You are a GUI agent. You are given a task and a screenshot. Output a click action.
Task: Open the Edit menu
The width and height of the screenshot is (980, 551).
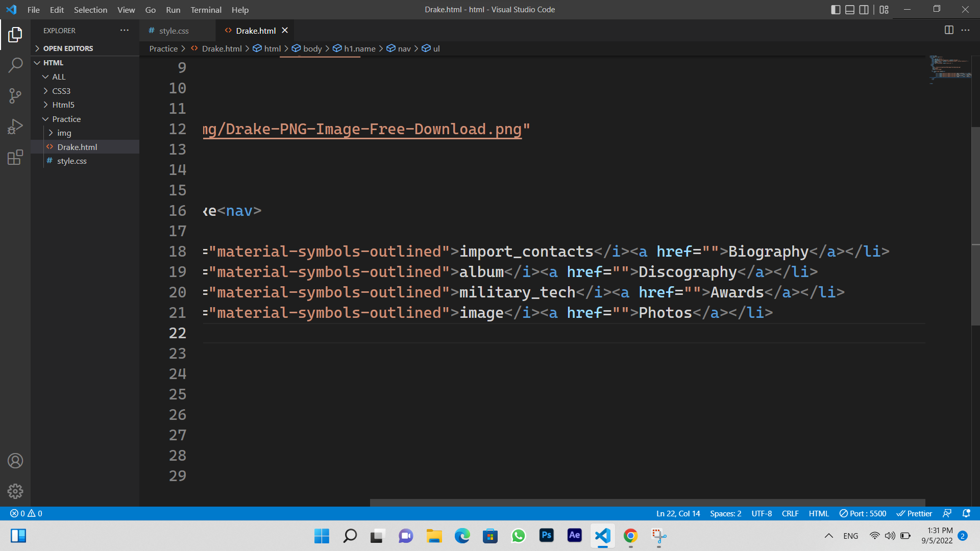[x=57, y=10]
